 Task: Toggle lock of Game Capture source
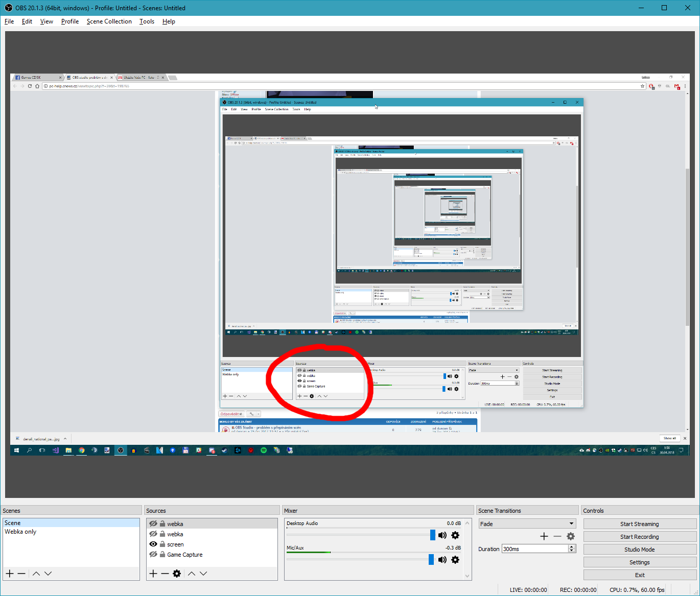[162, 554]
